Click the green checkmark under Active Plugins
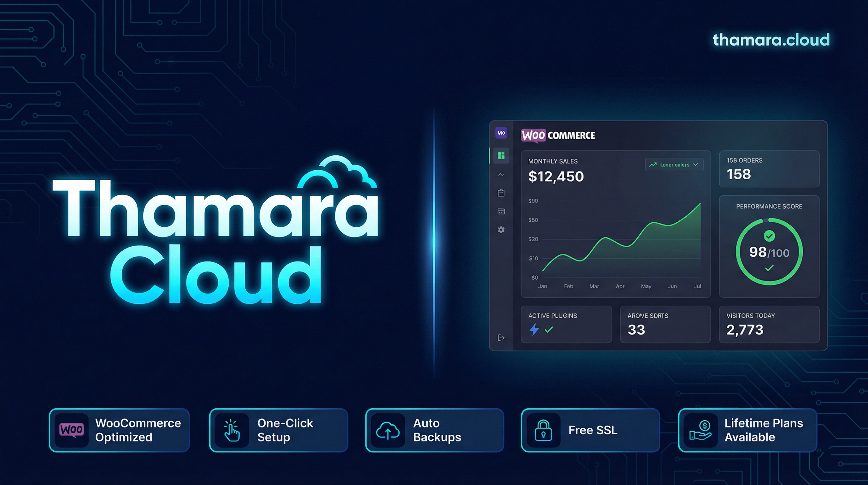This screenshot has width=868, height=485. (x=549, y=330)
